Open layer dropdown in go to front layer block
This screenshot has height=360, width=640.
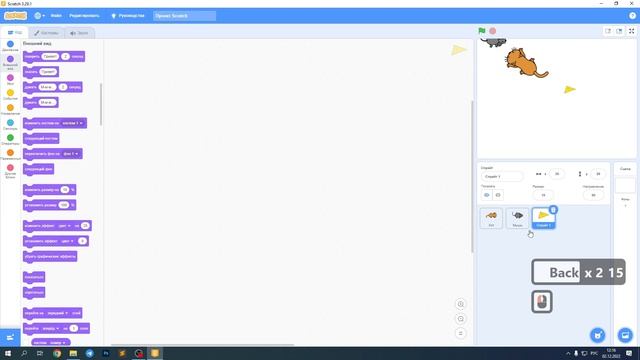(x=58, y=313)
